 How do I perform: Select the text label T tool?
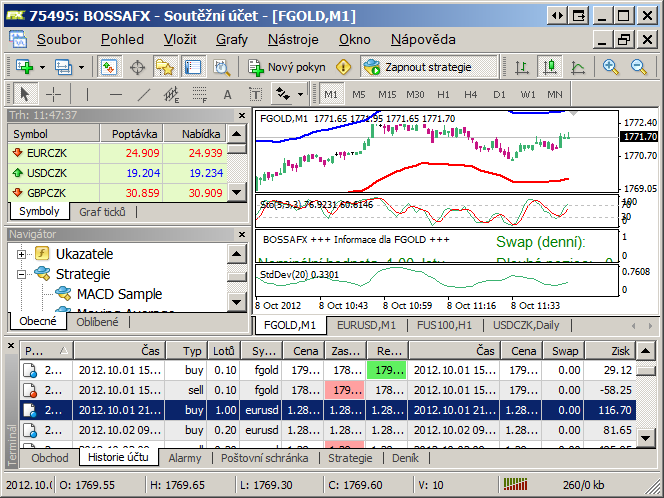pyautogui.click(x=255, y=94)
